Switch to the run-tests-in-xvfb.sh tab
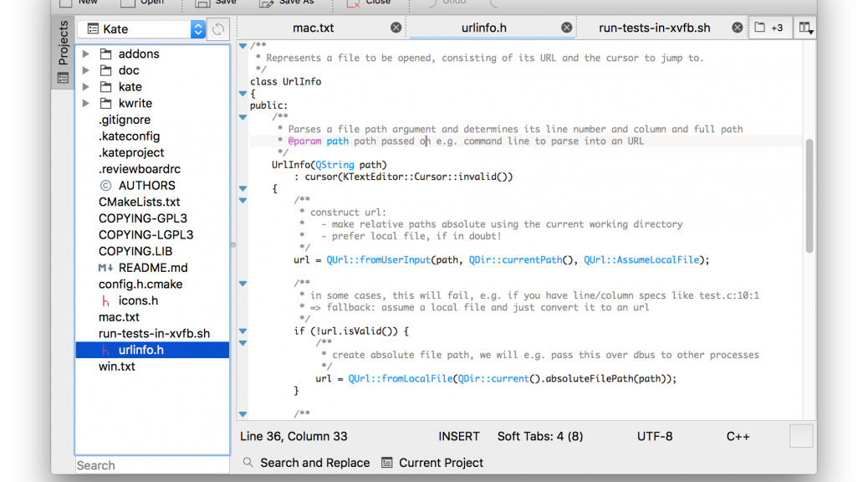868x482 pixels. click(x=654, y=28)
